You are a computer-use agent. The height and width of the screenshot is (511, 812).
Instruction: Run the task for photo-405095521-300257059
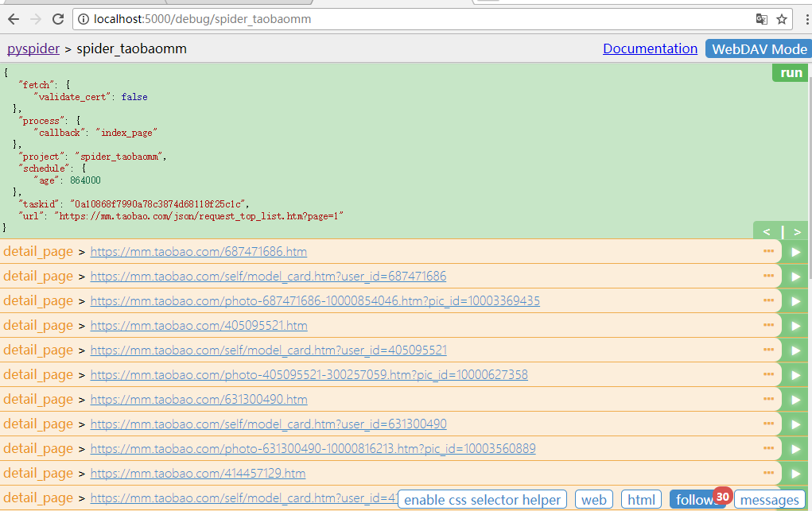(x=795, y=375)
